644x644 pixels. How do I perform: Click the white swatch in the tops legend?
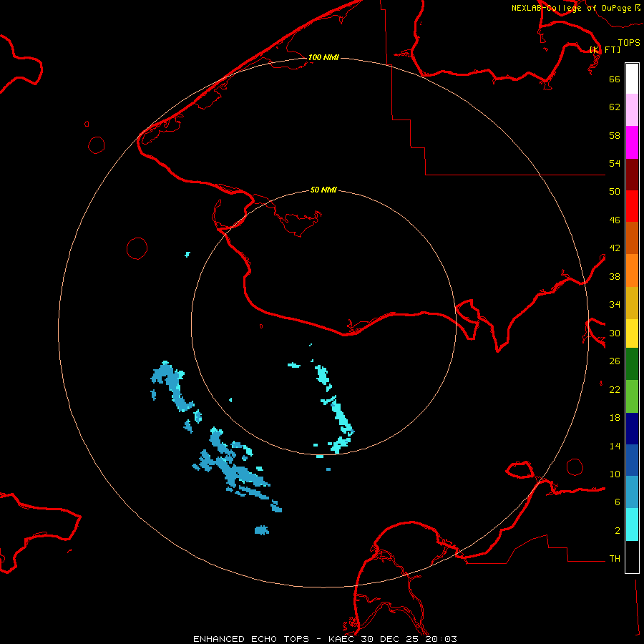[x=632, y=79]
